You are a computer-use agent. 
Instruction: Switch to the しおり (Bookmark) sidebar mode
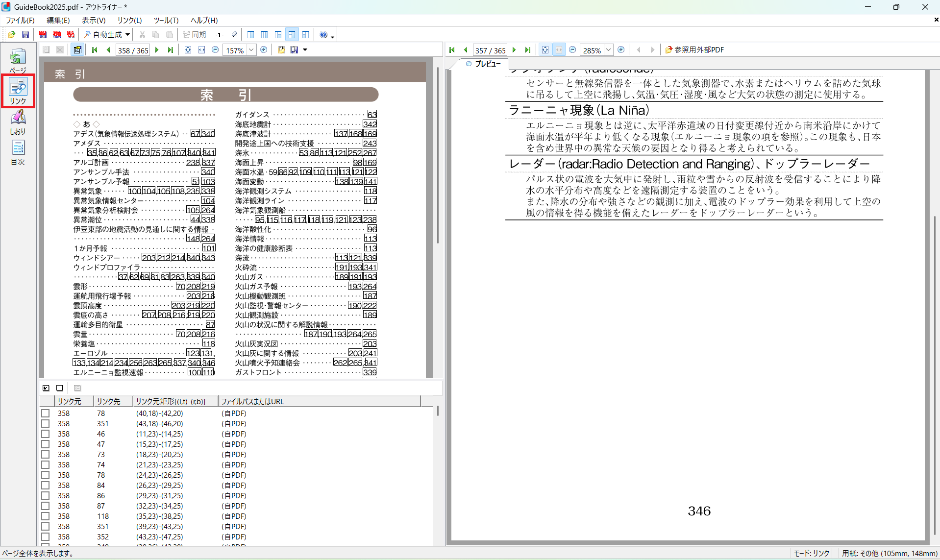click(18, 122)
